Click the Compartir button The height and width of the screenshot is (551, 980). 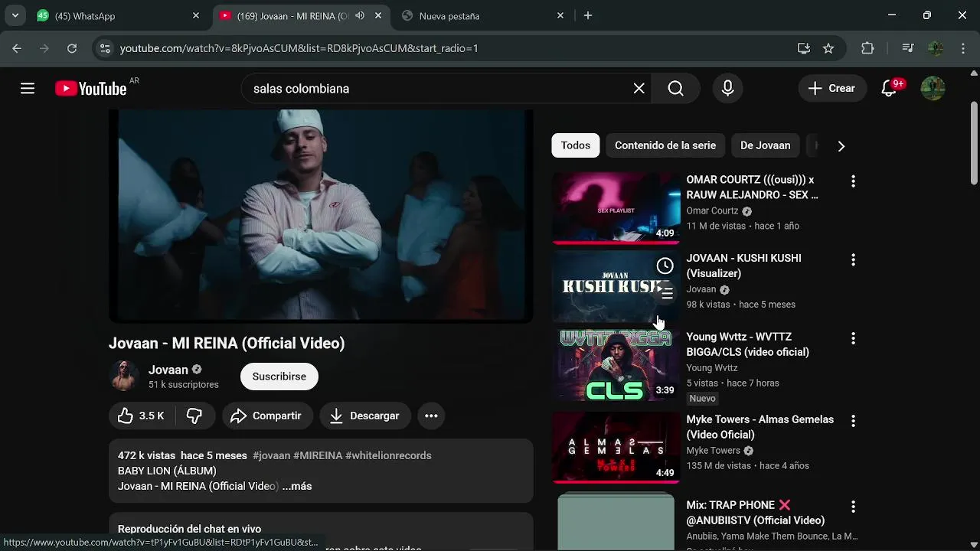click(x=268, y=416)
